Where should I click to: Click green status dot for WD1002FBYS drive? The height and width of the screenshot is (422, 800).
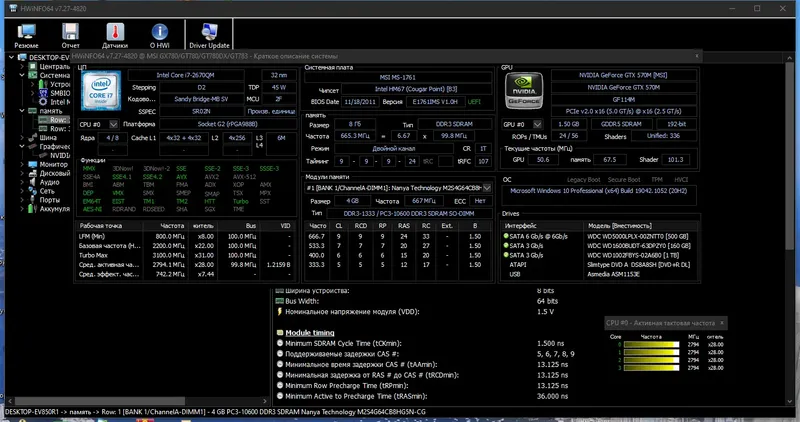coord(506,255)
